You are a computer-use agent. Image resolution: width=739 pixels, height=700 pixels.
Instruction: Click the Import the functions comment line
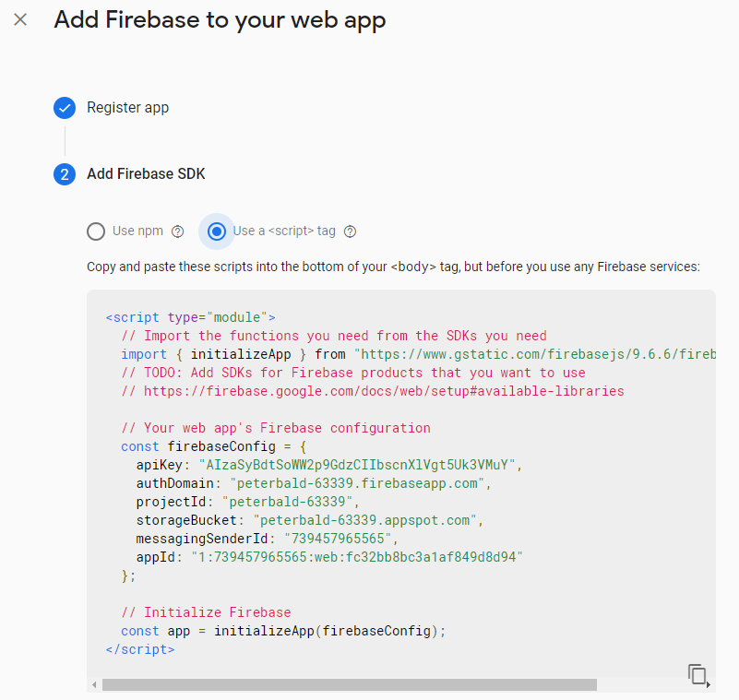coord(334,336)
